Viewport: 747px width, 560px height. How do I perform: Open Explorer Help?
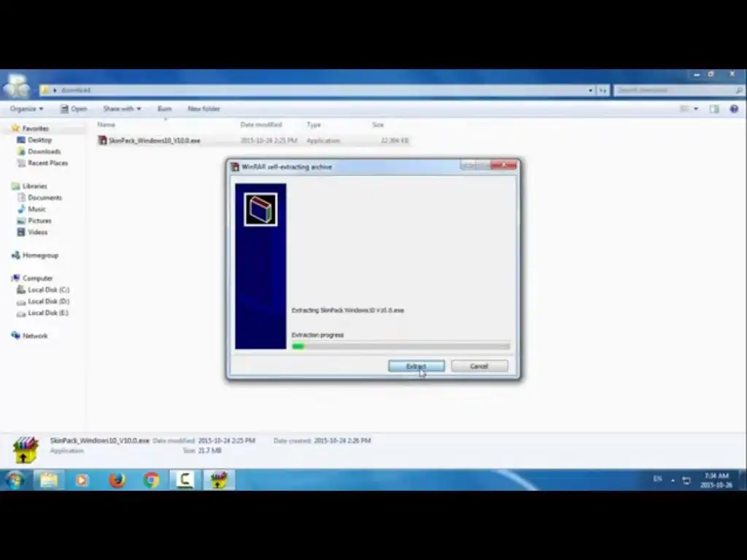point(734,109)
